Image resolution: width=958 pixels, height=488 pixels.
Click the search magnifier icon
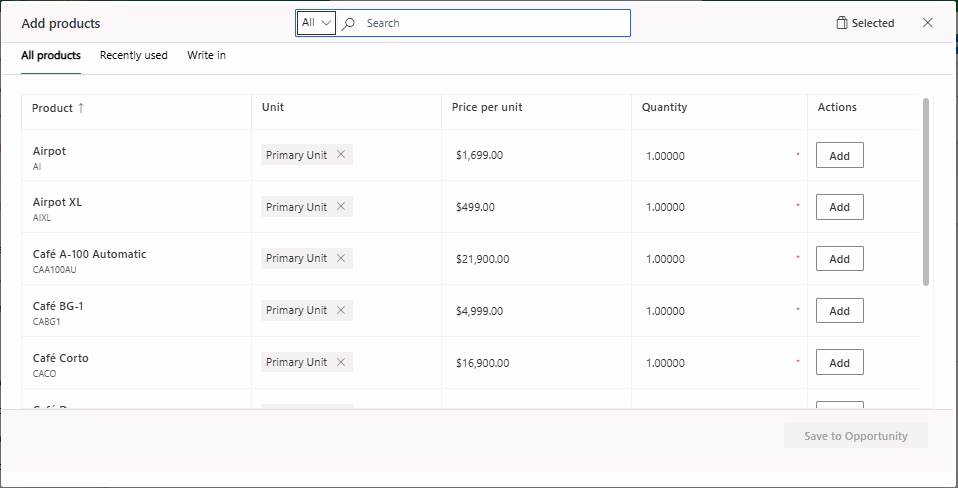[348, 23]
